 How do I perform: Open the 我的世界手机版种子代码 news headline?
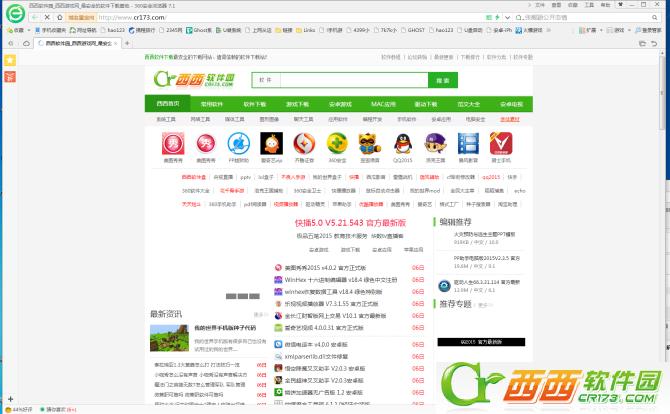pos(225,328)
